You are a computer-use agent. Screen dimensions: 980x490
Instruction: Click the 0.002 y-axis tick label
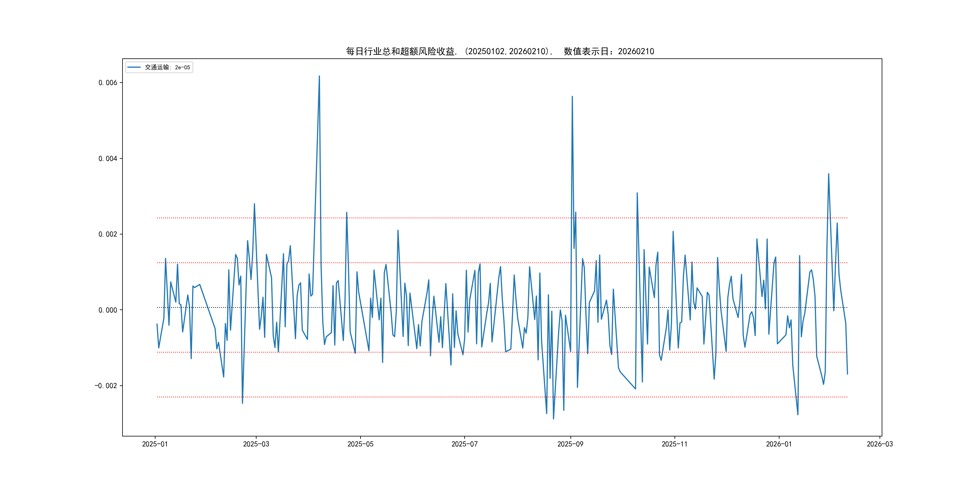click(108, 234)
